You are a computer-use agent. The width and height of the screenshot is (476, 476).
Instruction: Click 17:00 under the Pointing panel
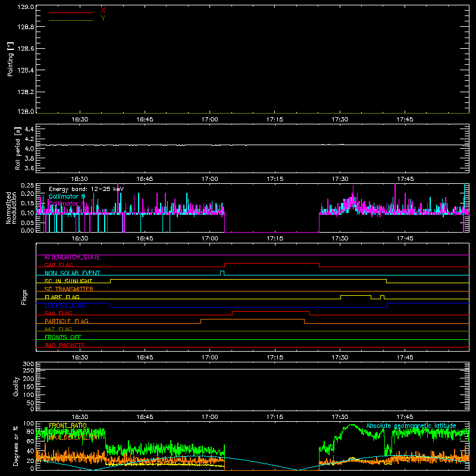pos(210,120)
